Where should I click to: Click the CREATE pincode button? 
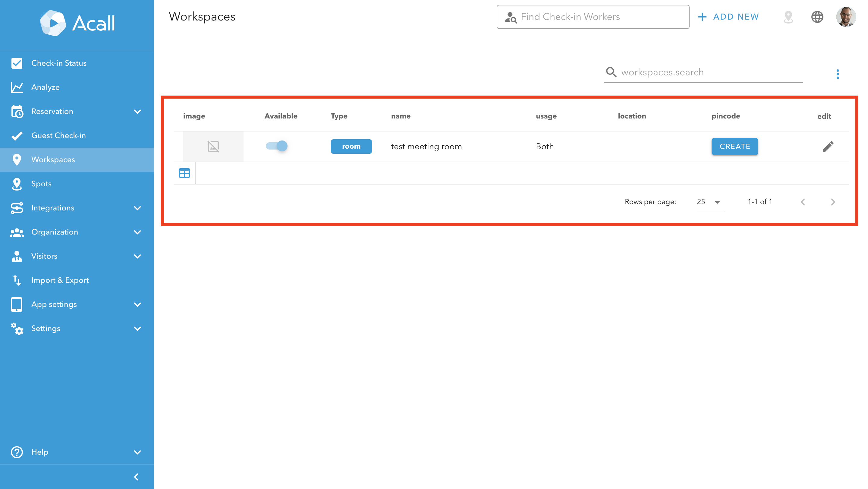(734, 146)
